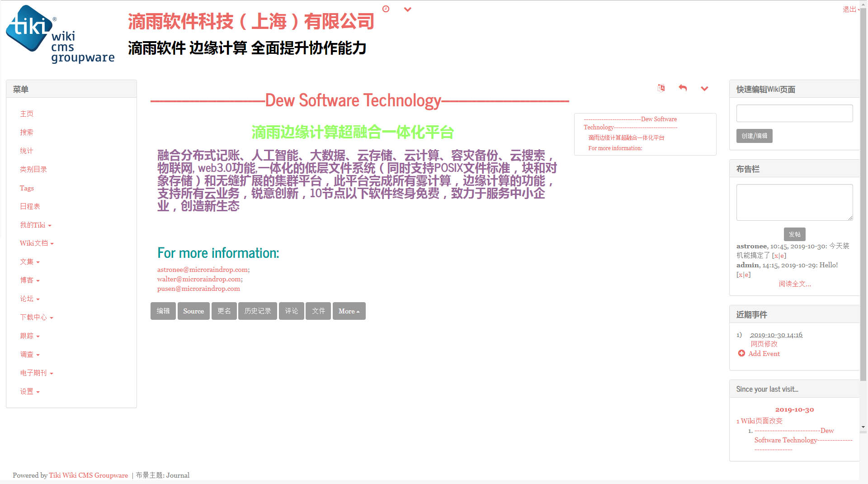Image resolution: width=868 pixels, height=484 pixels.
Task: Expand the 下载中心 dropdown menu
Action: click(x=37, y=318)
